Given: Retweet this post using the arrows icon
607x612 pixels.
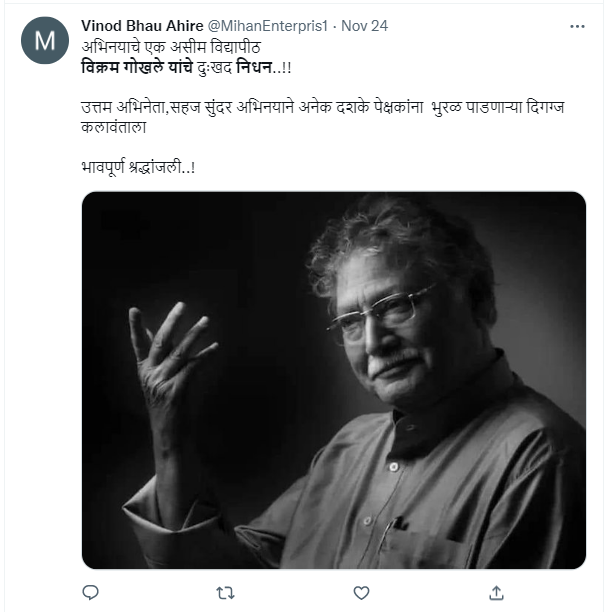Looking at the screenshot, I should pos(225,593).
